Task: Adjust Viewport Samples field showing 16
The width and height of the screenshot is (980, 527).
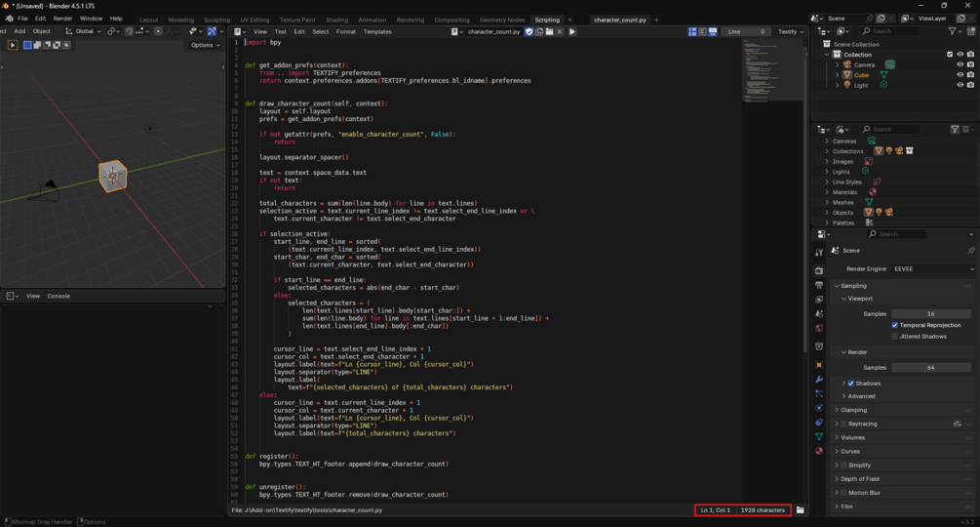Action: pos(931,314)
